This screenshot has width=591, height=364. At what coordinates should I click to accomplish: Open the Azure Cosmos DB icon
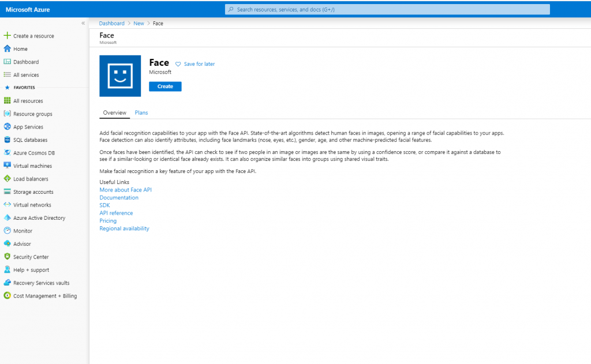pyautogui.click(x=7, y=153)
